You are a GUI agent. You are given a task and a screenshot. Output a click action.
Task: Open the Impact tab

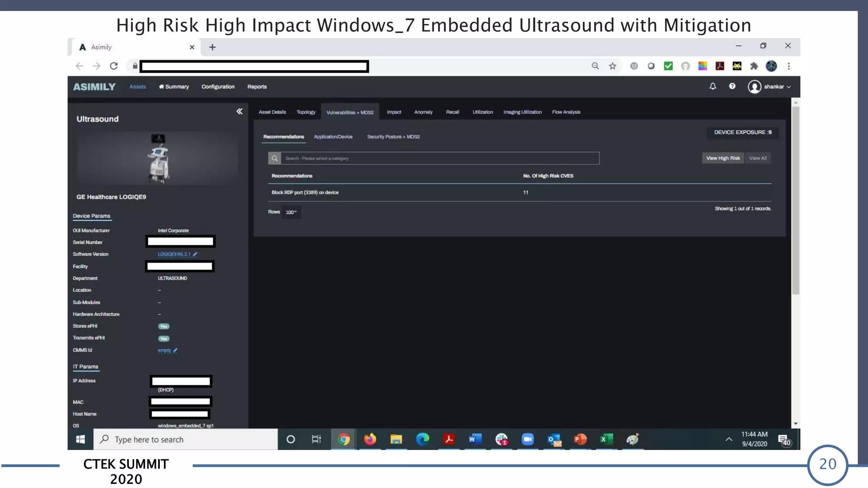[394, 112]
